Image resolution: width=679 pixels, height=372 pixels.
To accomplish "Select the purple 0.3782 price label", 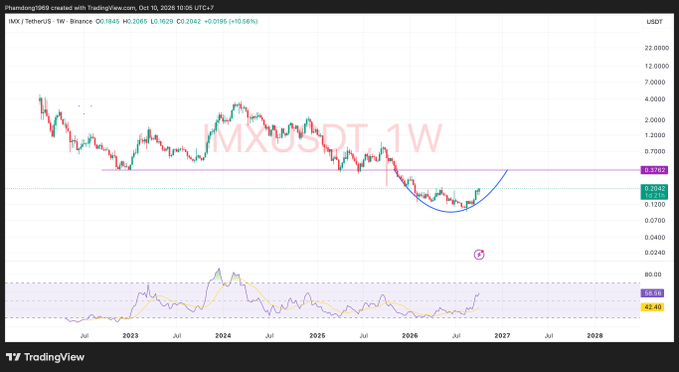I will 654,170.
